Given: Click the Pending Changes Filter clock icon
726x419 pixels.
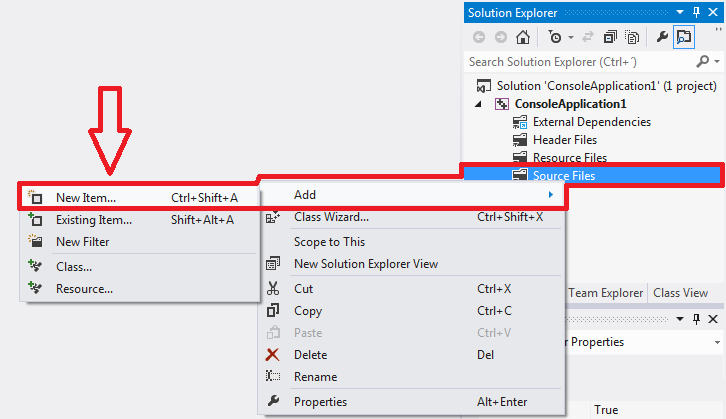Looking at the screenshot, I should (x=555, y=37).
